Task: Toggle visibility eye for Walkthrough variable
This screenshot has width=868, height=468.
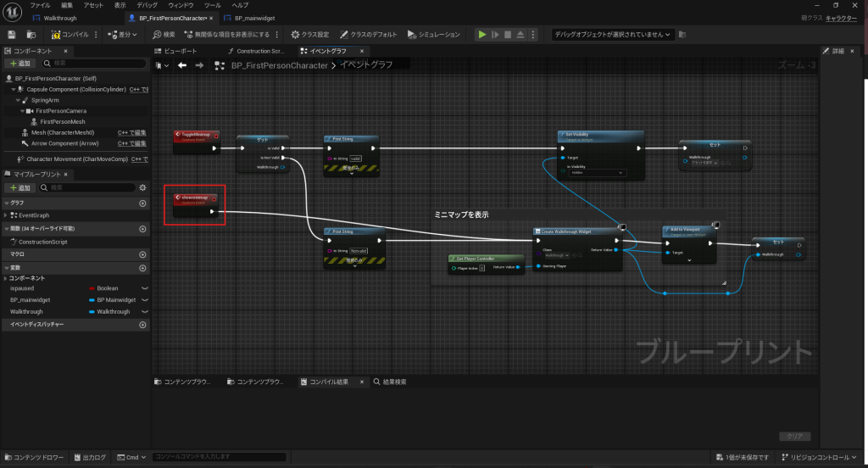Action: (144, 312)
